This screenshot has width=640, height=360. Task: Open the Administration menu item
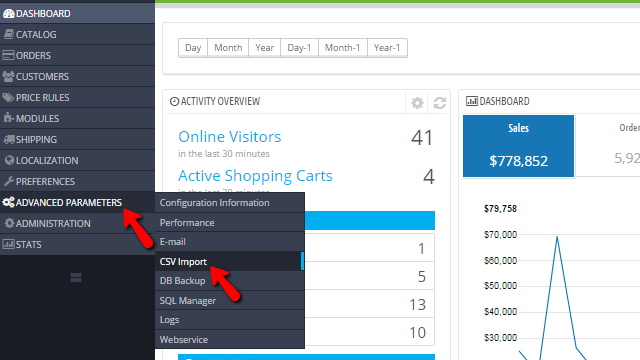click(78, 223)
